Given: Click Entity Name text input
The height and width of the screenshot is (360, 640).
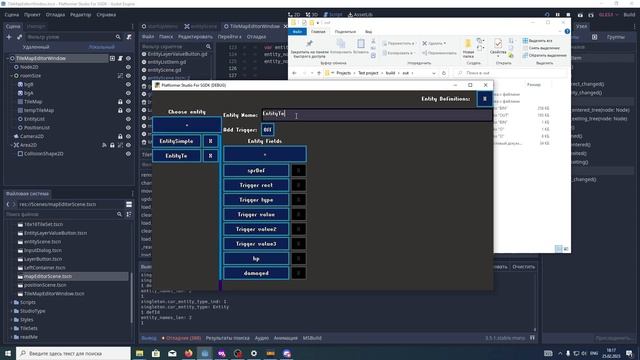Looking at the screenshot, I should coord(376,115).
